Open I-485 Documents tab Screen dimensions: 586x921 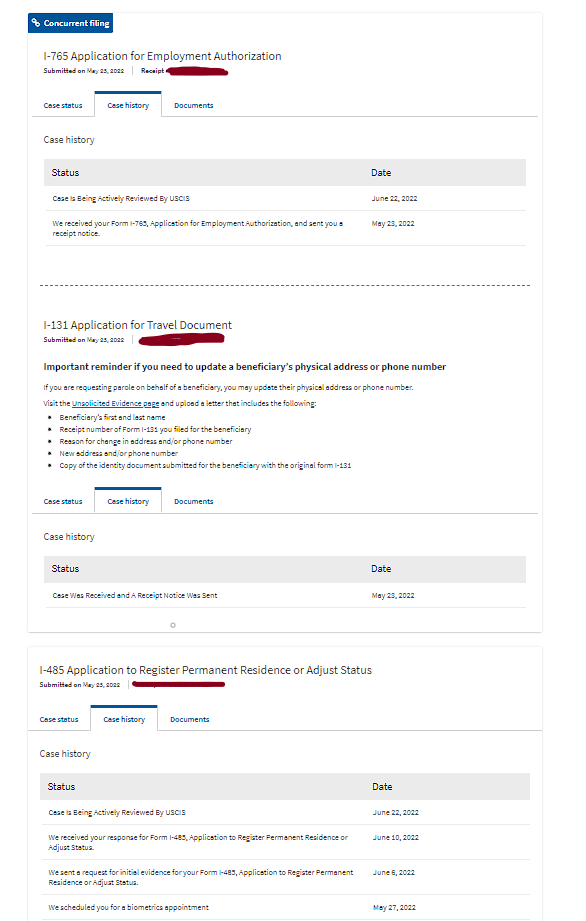click(190, 719)
